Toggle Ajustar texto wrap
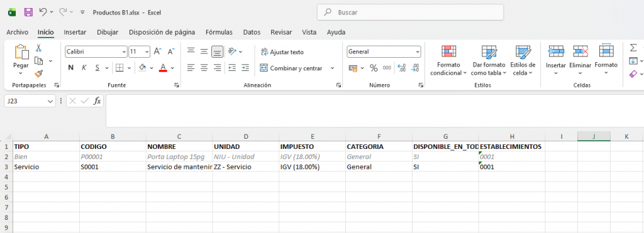 coord(282,52)
